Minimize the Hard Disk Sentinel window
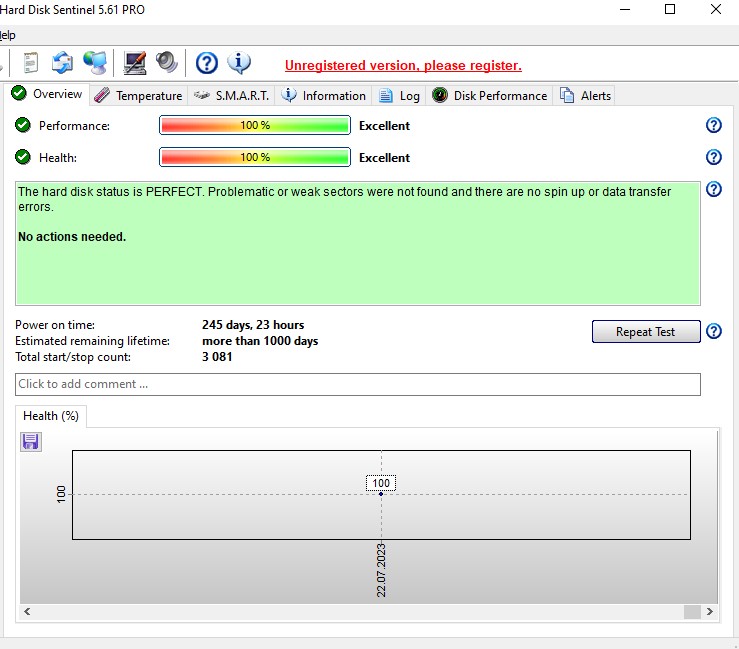The image size is (739, 649). click(x=625, y=9)
